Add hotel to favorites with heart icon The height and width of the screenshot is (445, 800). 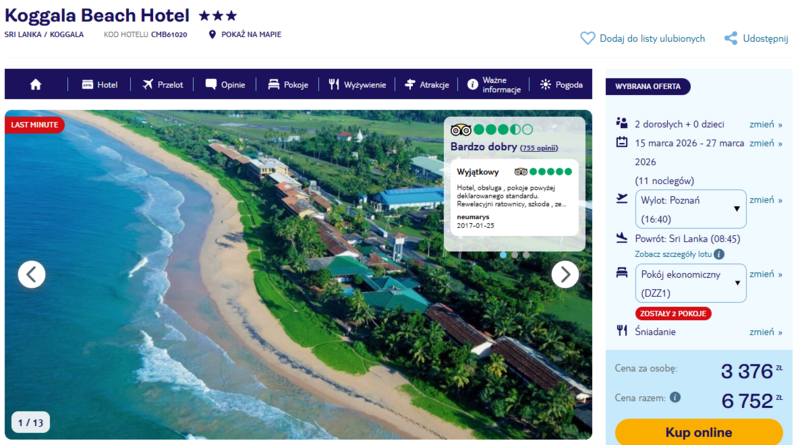588,38
